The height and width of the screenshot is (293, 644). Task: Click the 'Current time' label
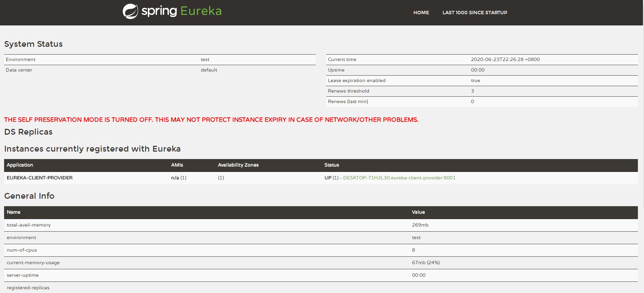coord(342,59)
